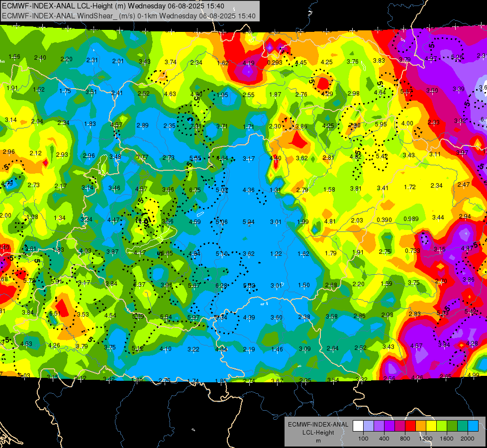The width and height of the screenshot is (487, 448).
Task: Click the 4.10 grid value
Action: [165, 349]
